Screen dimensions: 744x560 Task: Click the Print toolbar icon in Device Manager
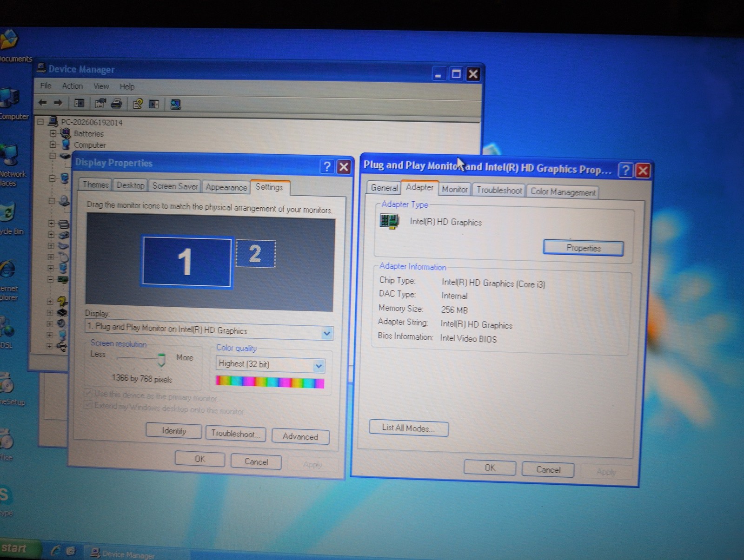click(117, 104)
